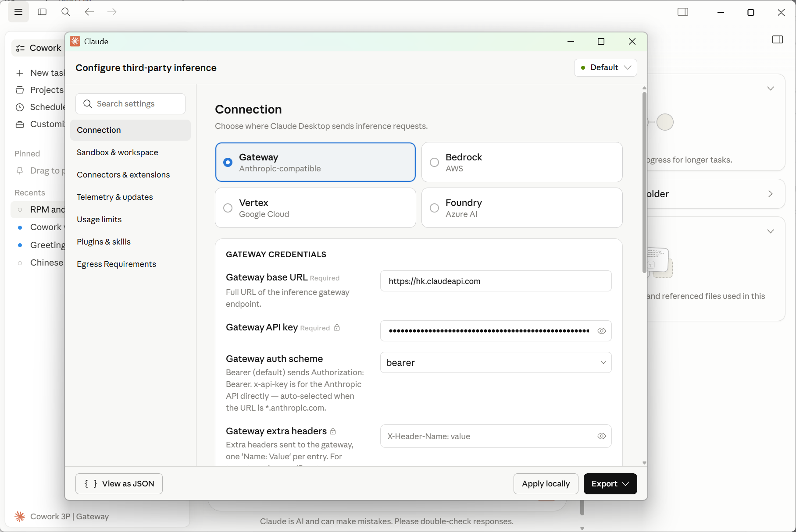Screen dimensions: 796x532
Task: Open Plugins & skills settings
Action: tap(130, 242)
